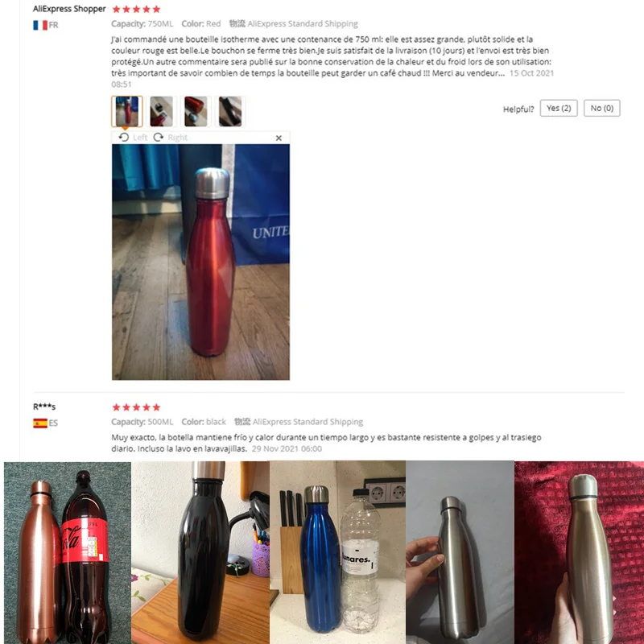
Task: Open the blue bottle comparison photo
Action: pos(337,552)
